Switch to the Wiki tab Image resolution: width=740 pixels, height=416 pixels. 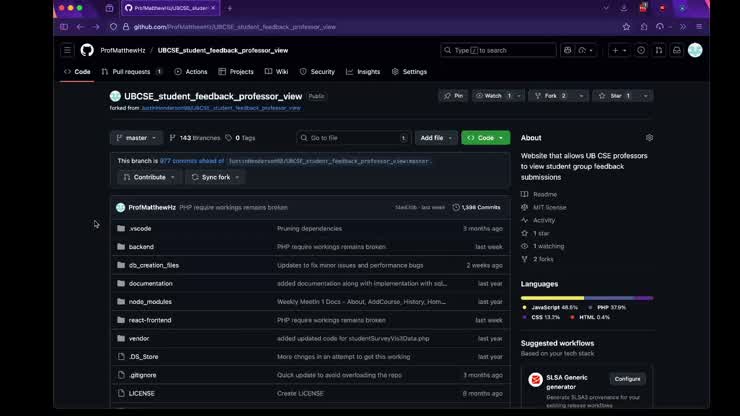tap(277, 72)
